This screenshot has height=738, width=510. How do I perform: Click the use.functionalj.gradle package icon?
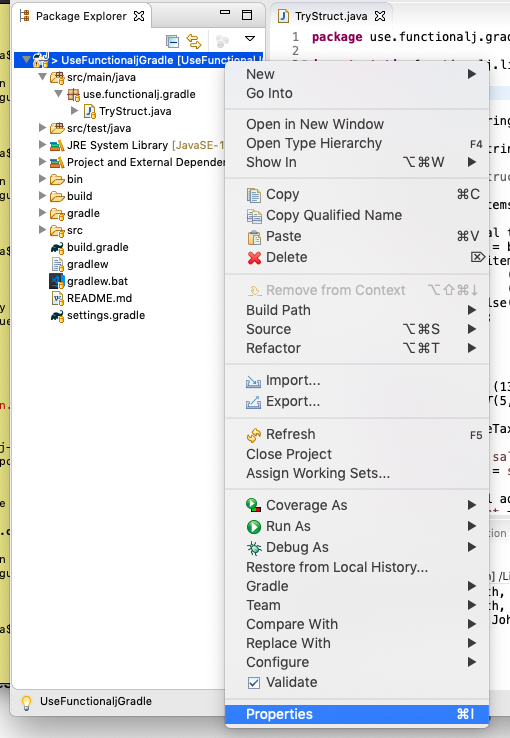73,94
